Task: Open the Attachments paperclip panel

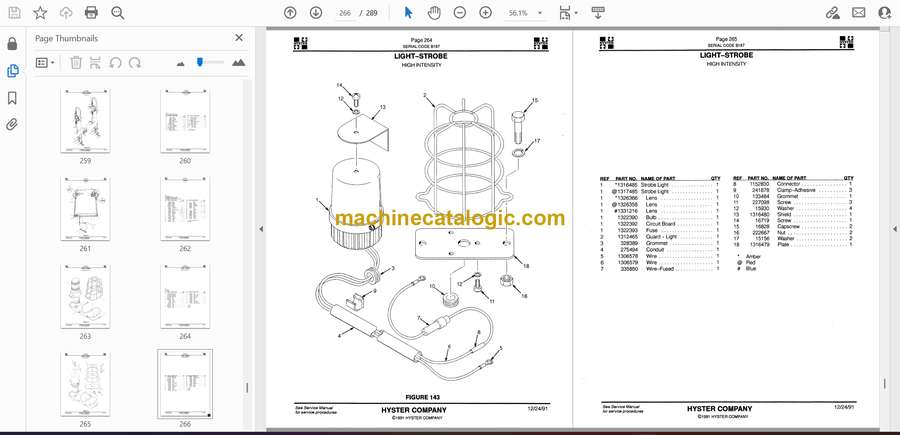Action: [x=12, y=125]
